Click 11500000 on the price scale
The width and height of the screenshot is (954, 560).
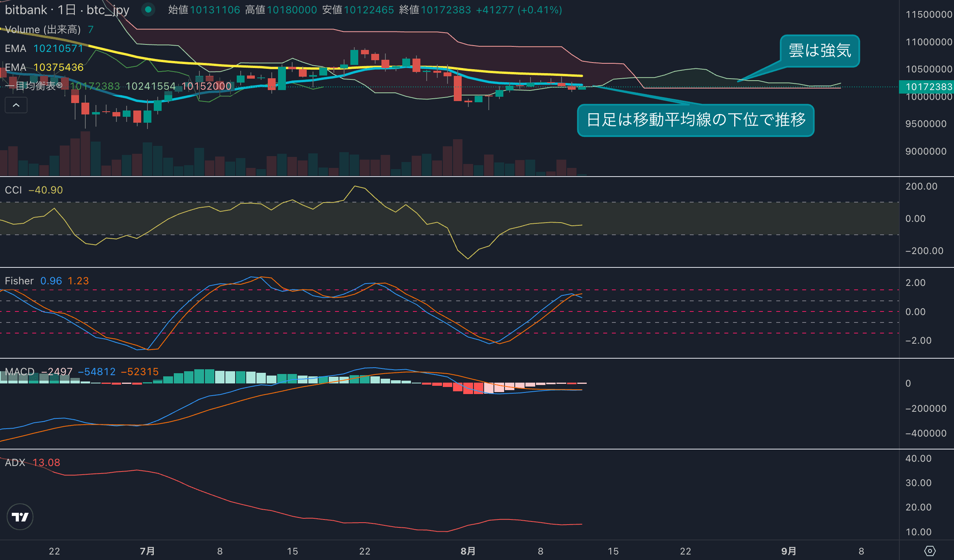coord(929,15)
